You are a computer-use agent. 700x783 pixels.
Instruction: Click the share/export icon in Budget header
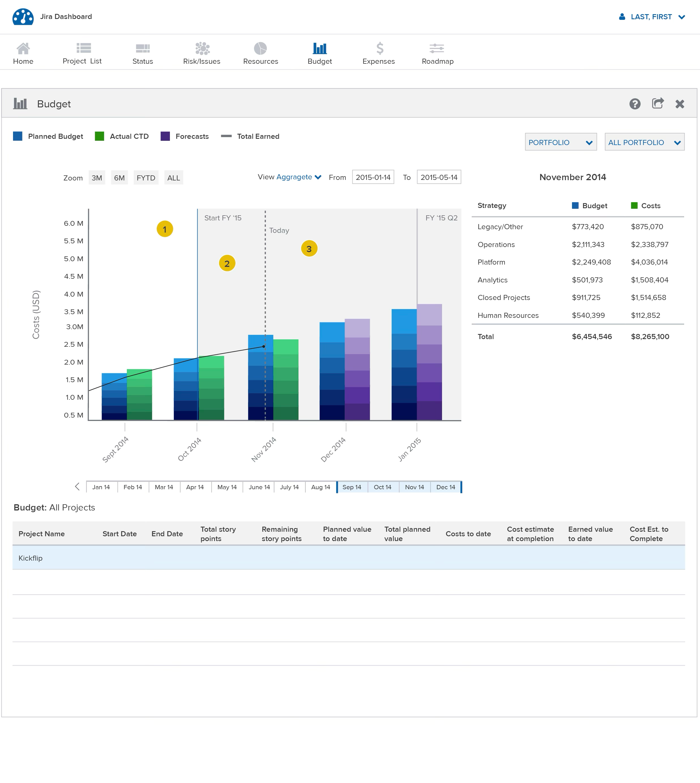[x=658, y=103]
